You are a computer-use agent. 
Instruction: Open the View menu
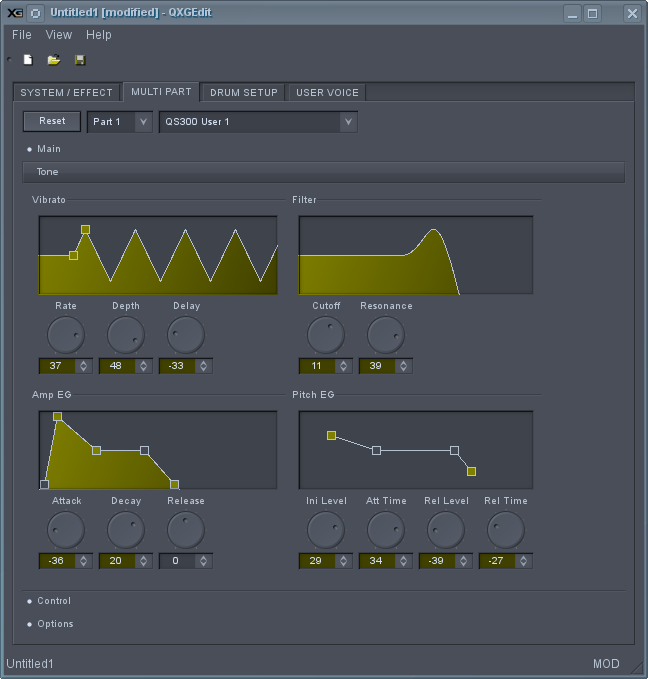[x=59, y=35]
